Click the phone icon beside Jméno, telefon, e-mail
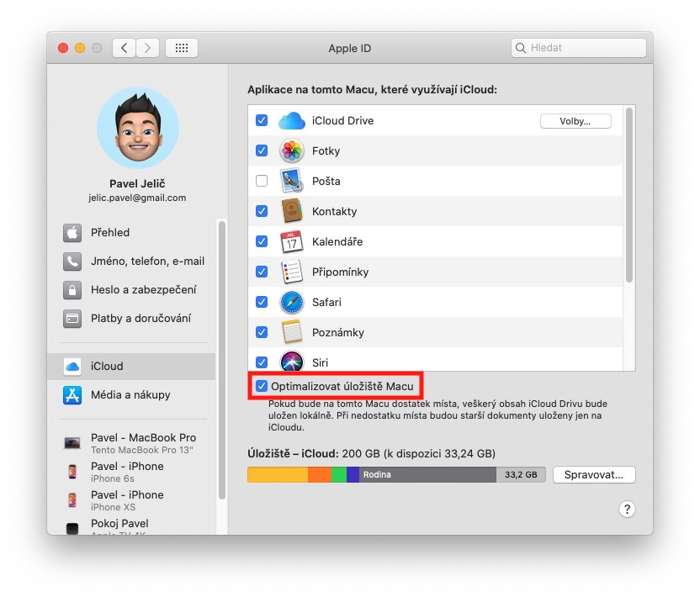The height and width of the screenshot is (597, 700). [x=72, y=261]
